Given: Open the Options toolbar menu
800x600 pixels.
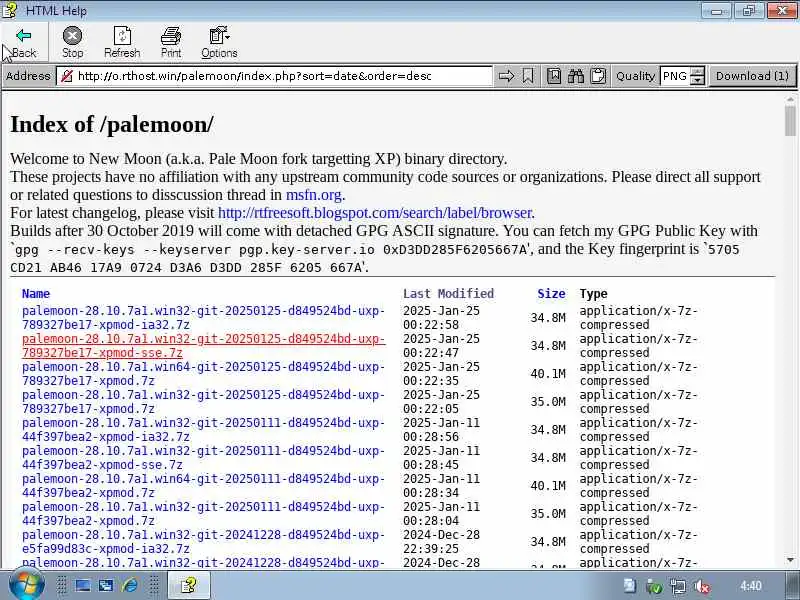Looking at the screenshot, I should pyautogui.click(x=219, y=42).
